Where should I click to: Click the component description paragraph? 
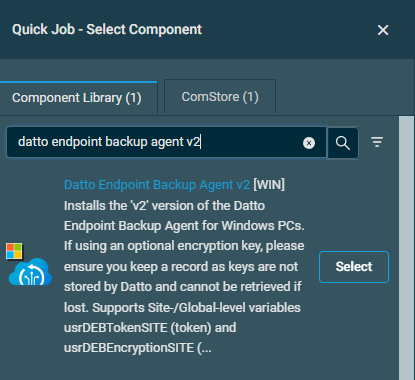pos(184,277)
